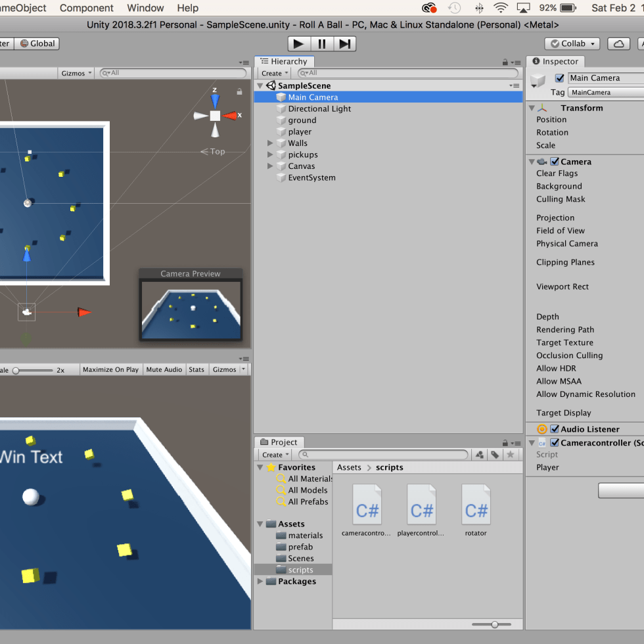644x644 pixels.
Task: Switch to the Inspector tab
Action: 555,62
